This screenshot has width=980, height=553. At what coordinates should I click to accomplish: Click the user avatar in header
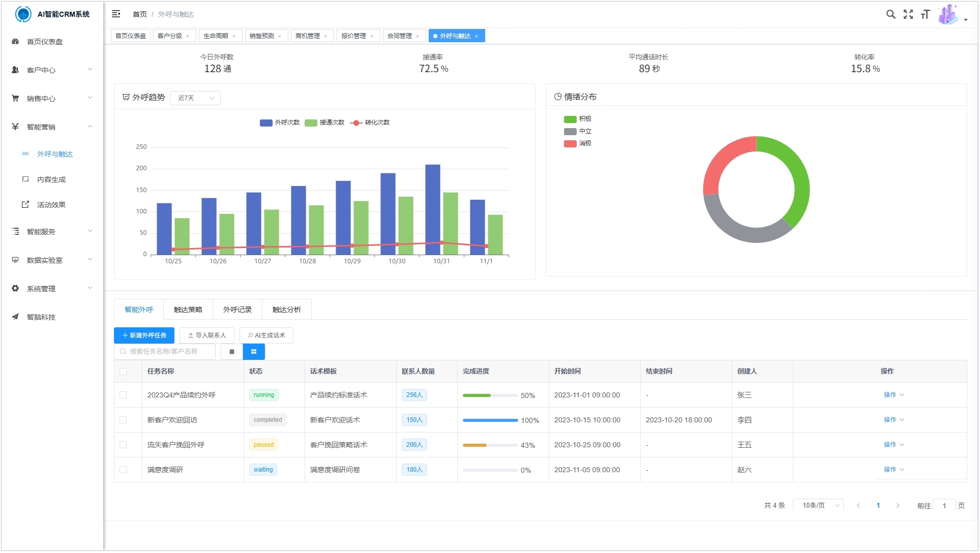tap(948, 14)
